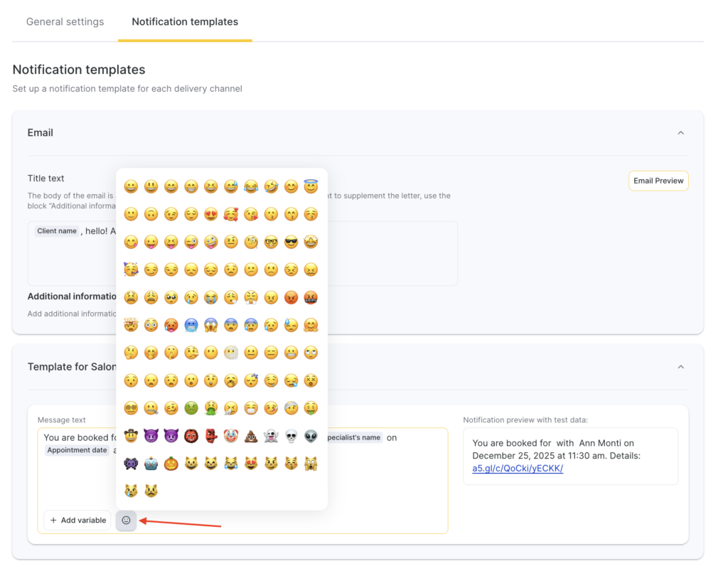The height and width of the screenshot is (576, 728).
Task: Choose the green alien emoji
Action: coord(311,436)
